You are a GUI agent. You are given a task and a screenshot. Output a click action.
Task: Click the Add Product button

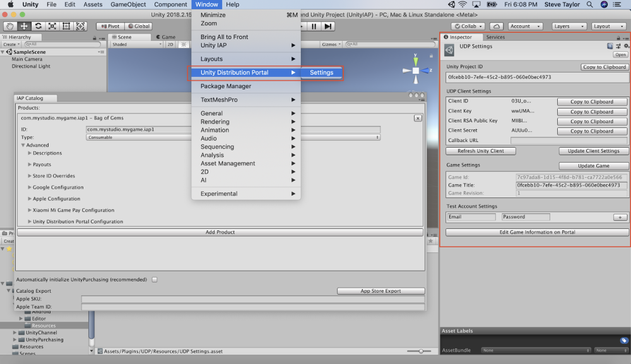tap(220, 232)
